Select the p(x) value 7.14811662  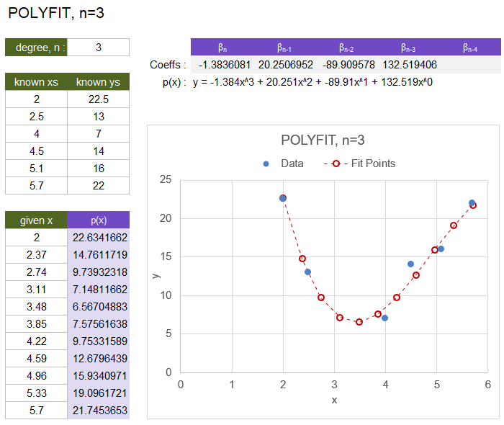pos(99,290)
